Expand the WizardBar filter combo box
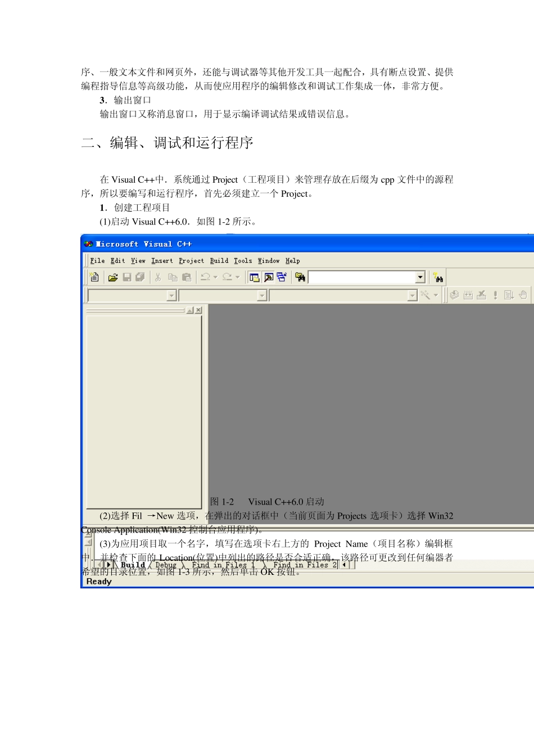Screen dimensions: 534x756 point(262,295)
